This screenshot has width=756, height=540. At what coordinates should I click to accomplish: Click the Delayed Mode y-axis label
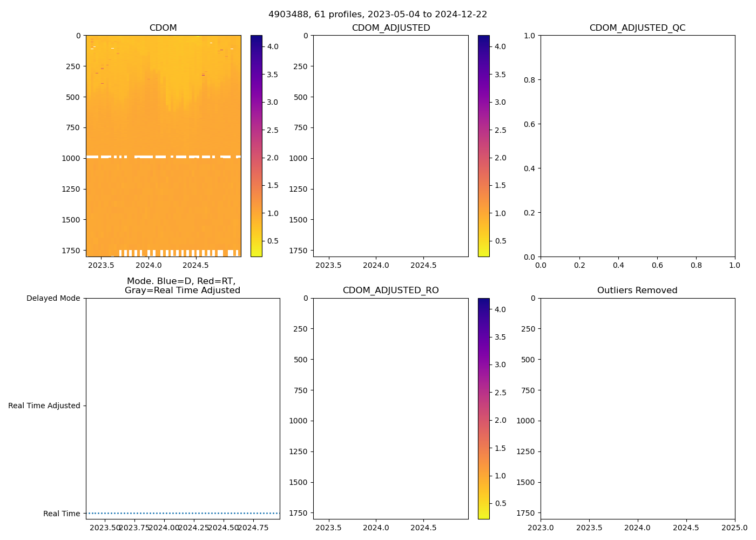(53, 299)
